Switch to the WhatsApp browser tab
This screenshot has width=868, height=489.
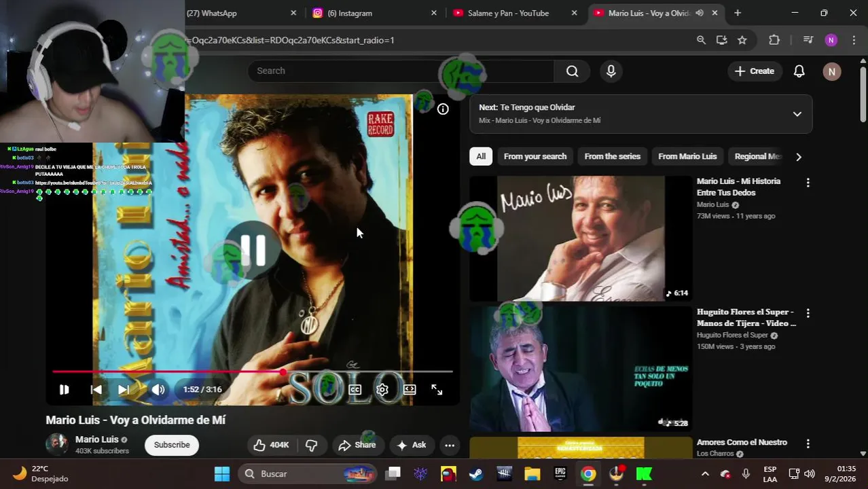[234, 13]
